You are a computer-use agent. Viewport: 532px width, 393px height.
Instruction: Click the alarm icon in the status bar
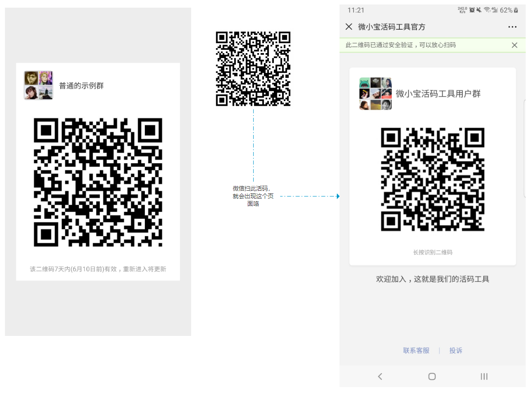pos(472,10)
